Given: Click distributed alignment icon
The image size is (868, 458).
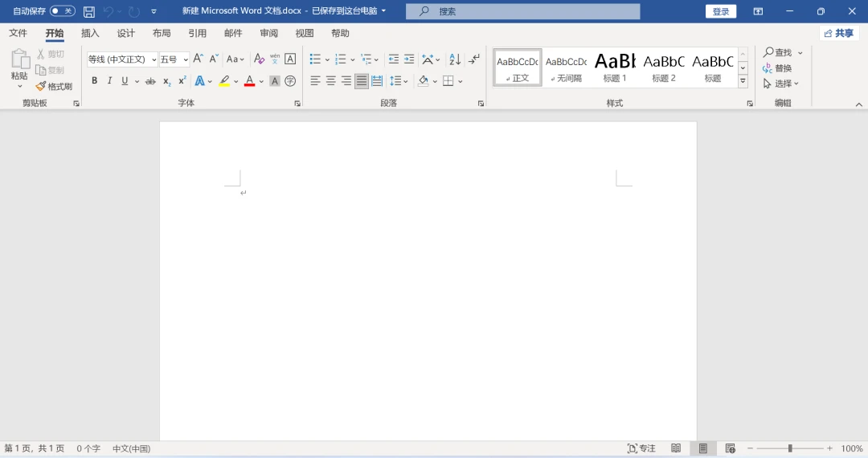Looking at the screenshot, I should tap(377, 81).
